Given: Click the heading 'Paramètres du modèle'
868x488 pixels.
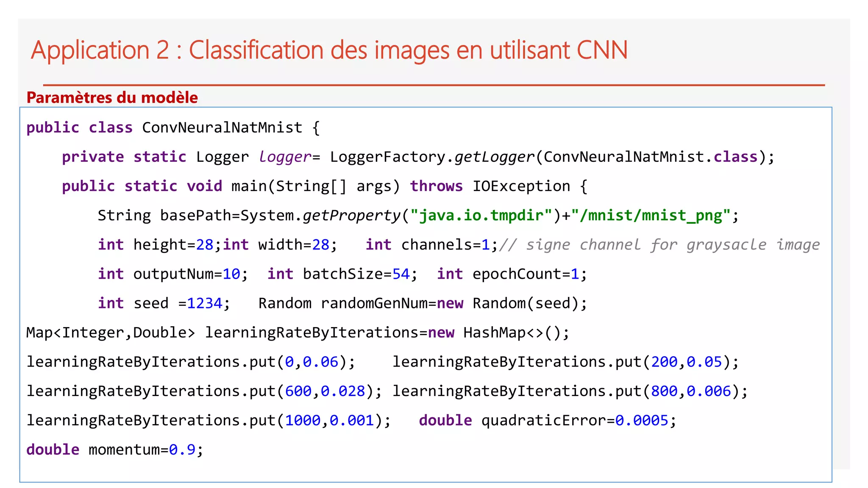Looking at the screenshot, I should pyautogui.click(x=112, y=97).
